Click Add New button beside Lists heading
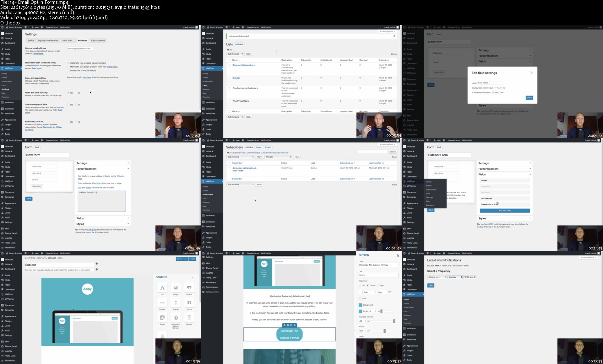Image resolution: width=603 pixels, height=364 pixels. (239, 44)
